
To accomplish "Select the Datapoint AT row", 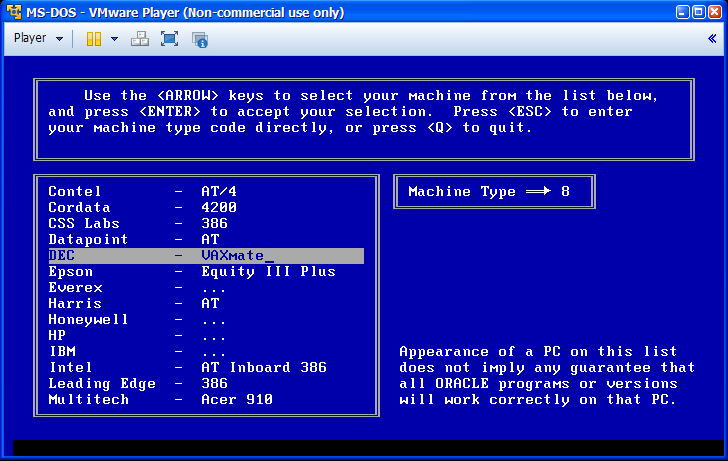I will pos(206,240).
